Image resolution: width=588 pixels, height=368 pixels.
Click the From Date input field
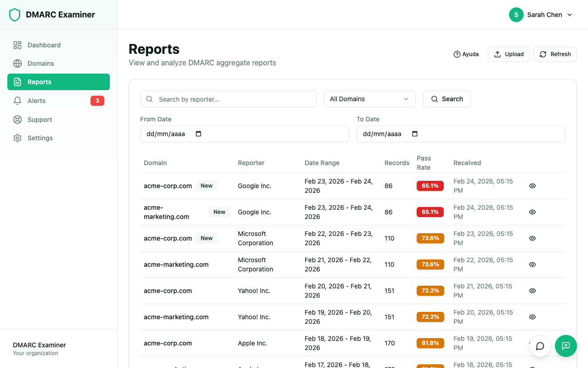click(x=244, y=134)
